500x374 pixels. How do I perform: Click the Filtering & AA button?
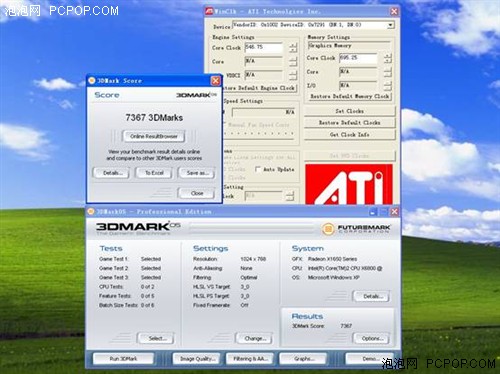pos(250,359)
